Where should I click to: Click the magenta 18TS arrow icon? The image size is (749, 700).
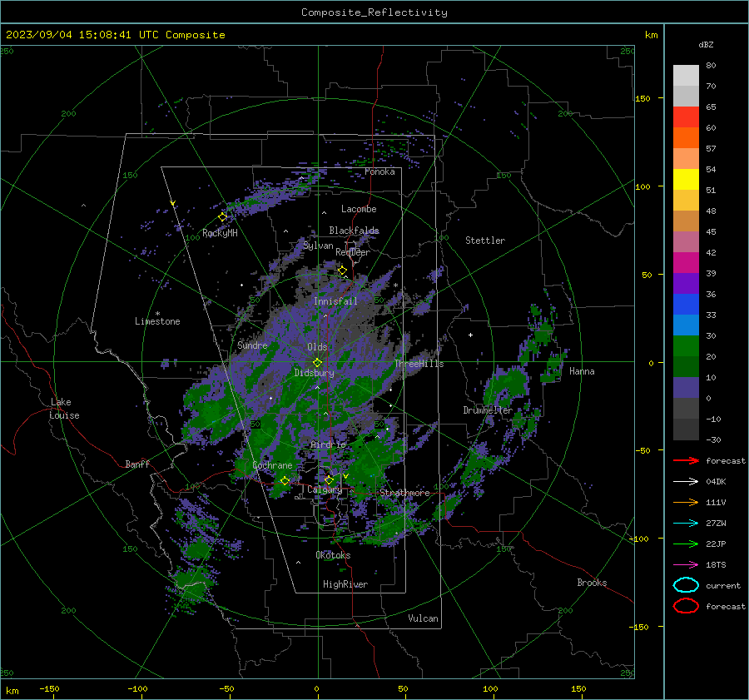pyautogui.click(x=686, y=565)
